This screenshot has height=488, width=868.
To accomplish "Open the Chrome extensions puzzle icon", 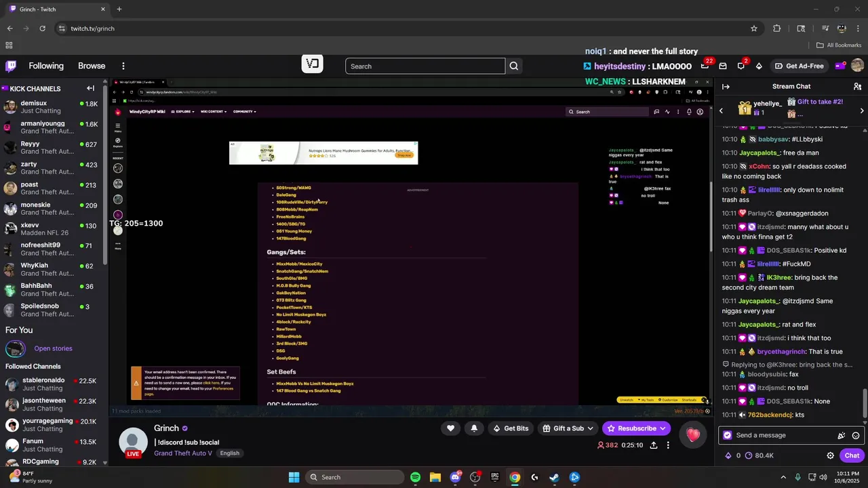I will point(777,28).
